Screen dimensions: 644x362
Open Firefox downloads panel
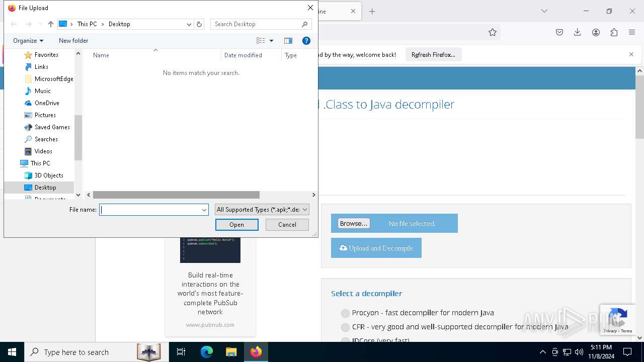click(x=578, y=32)
